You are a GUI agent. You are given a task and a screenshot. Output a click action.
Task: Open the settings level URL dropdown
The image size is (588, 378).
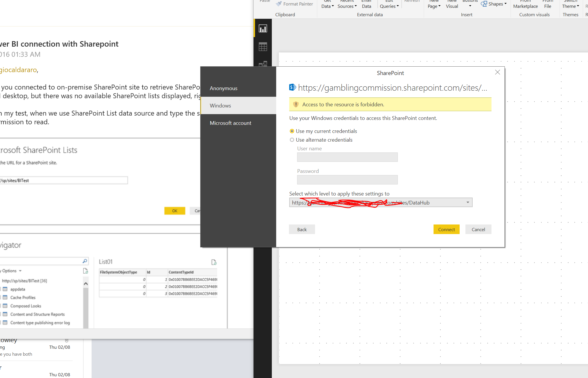click(x=381, y=202)
